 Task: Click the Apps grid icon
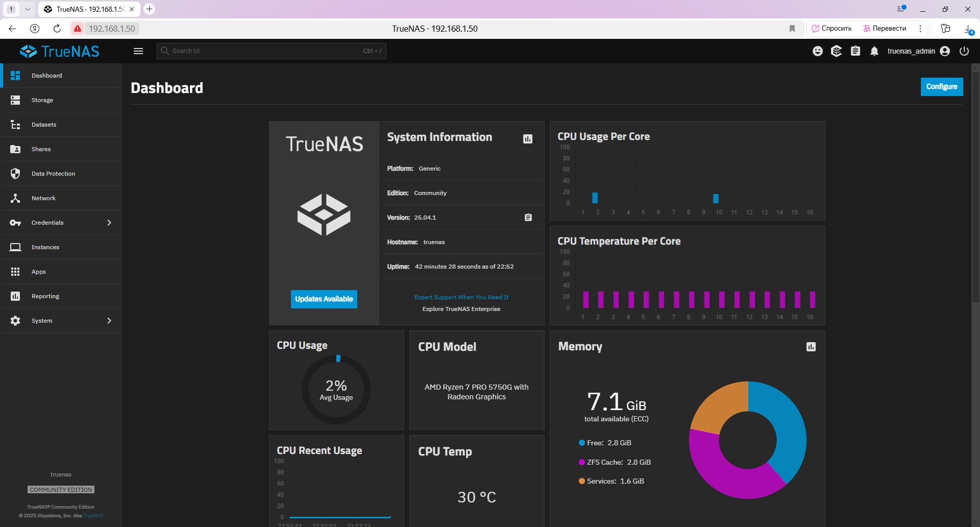pyautogui.click(x=15, y=272)
